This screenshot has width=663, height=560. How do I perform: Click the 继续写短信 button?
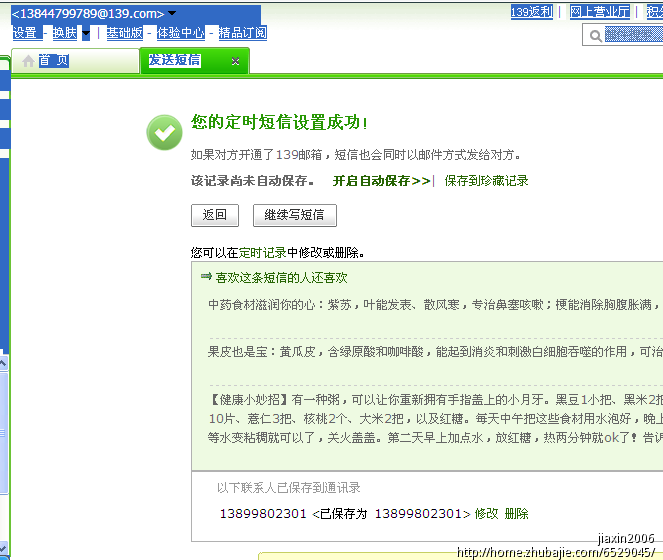295,215
